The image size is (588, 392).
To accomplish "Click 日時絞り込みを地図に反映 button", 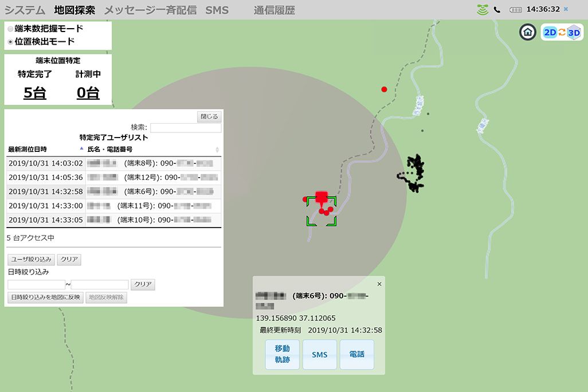I will click(45, 297).
